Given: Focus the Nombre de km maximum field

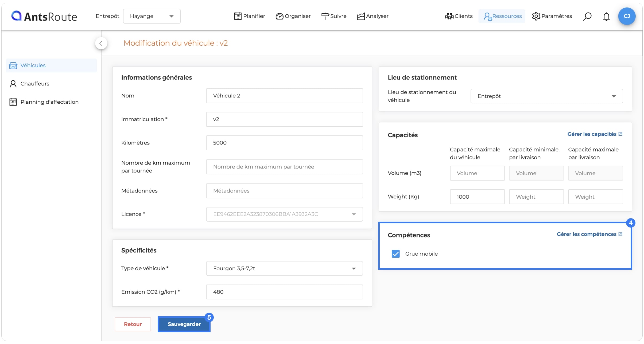Looking at the screenshot, I should (284, 167).
